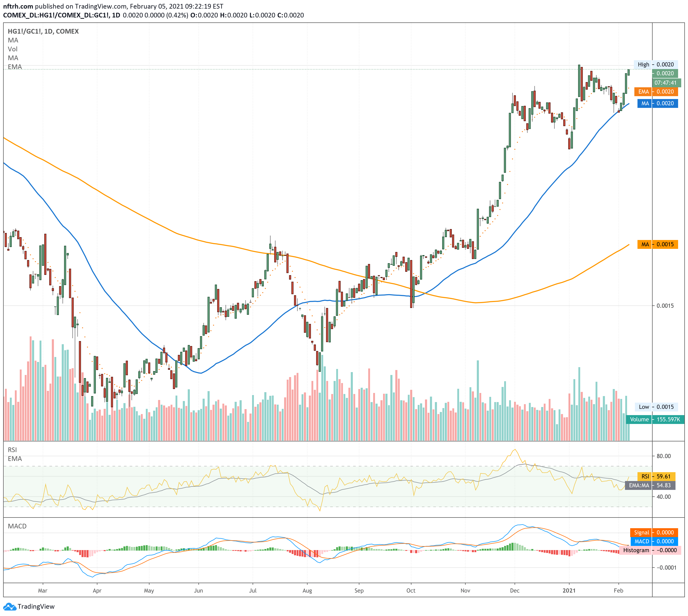
Task: Click the Oct label on the time axis
Action: [411, 591]
